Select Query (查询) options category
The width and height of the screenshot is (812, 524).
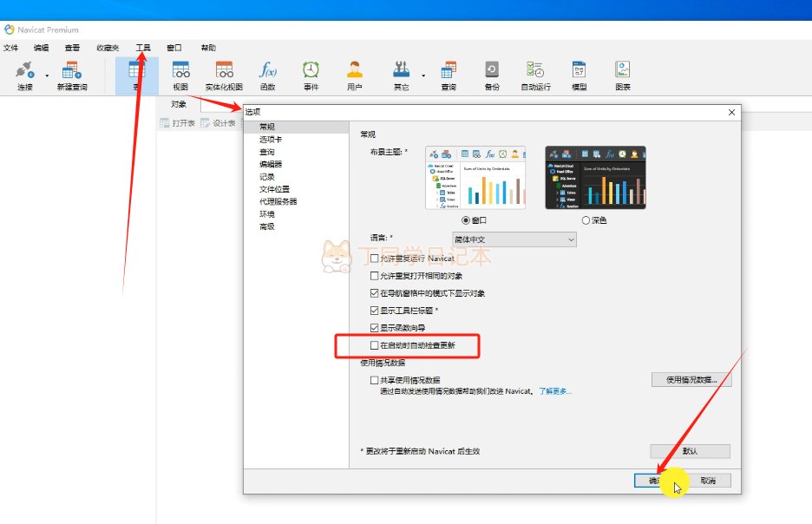267,152
